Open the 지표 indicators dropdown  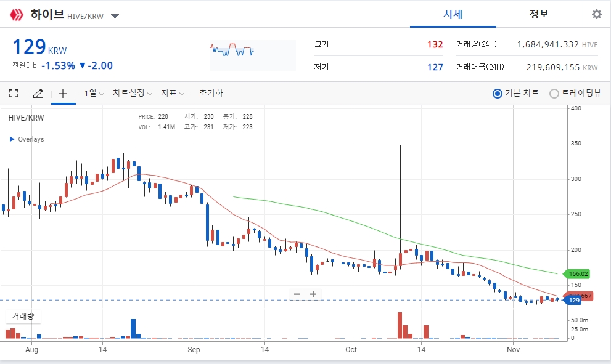tap(173, 93)
